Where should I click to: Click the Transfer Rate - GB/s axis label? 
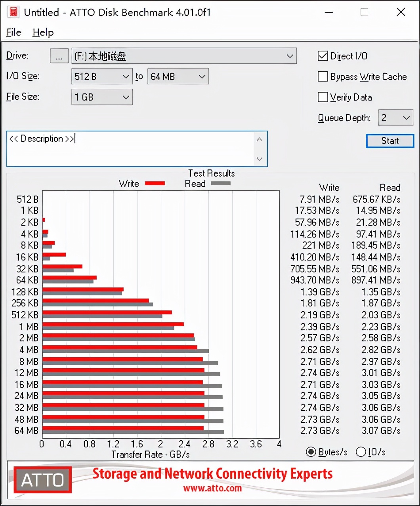click(x=151, y=454)
